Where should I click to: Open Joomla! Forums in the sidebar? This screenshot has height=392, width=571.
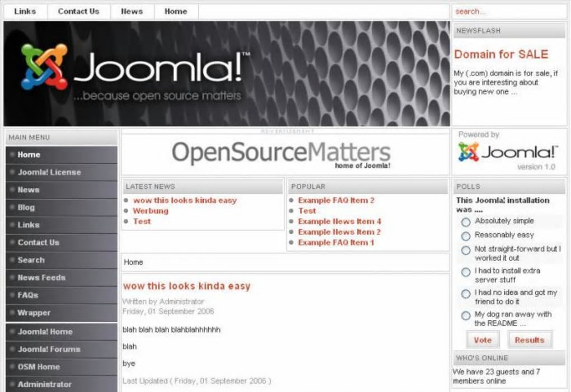click(62, 349)
